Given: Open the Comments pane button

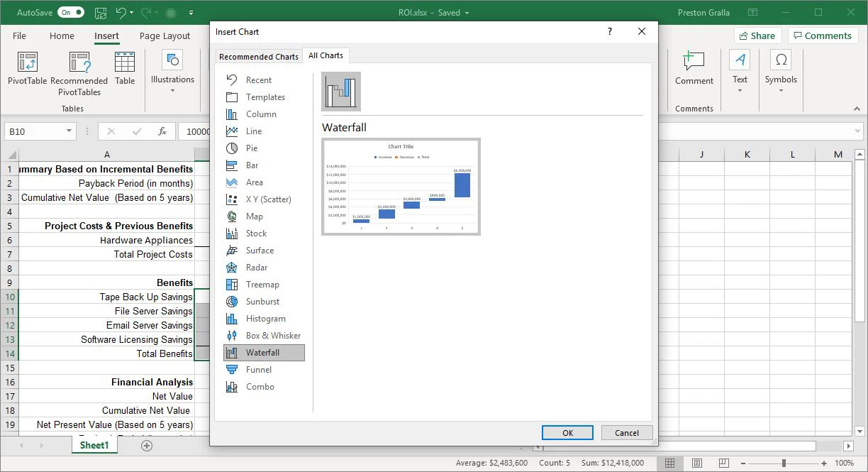Looking at the screenshot, I should (821, 35).
